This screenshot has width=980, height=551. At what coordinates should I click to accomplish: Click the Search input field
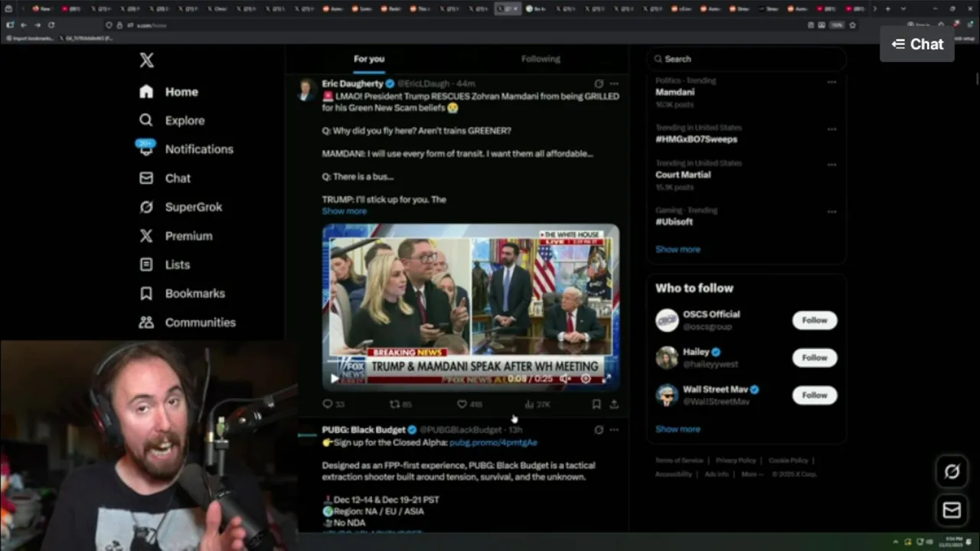click(746, 59)
